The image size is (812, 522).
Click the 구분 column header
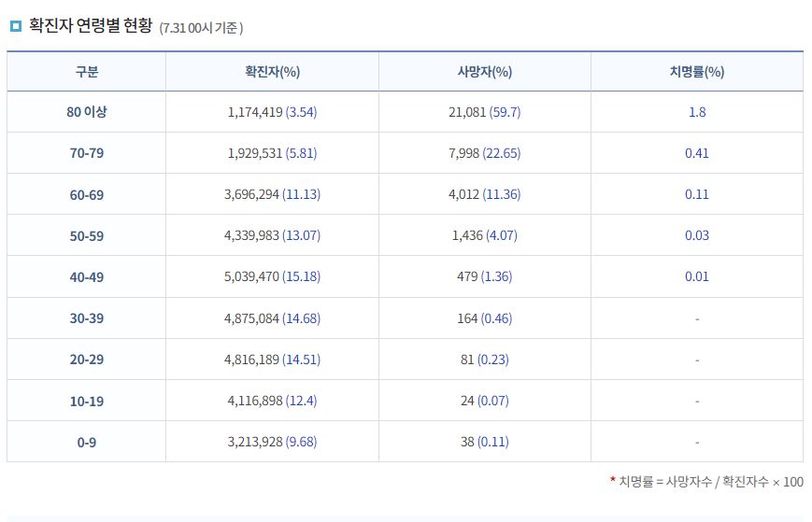87,71
